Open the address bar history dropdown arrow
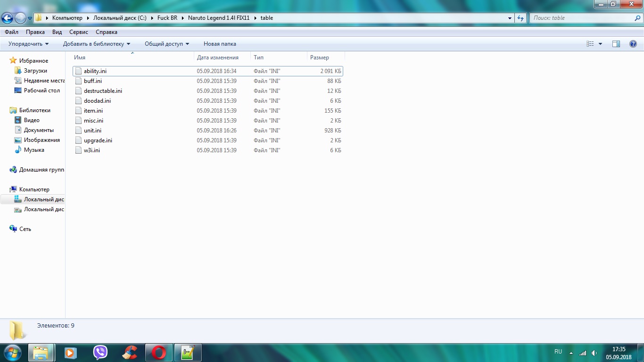644x362 pixels. [x=510, y=18]
